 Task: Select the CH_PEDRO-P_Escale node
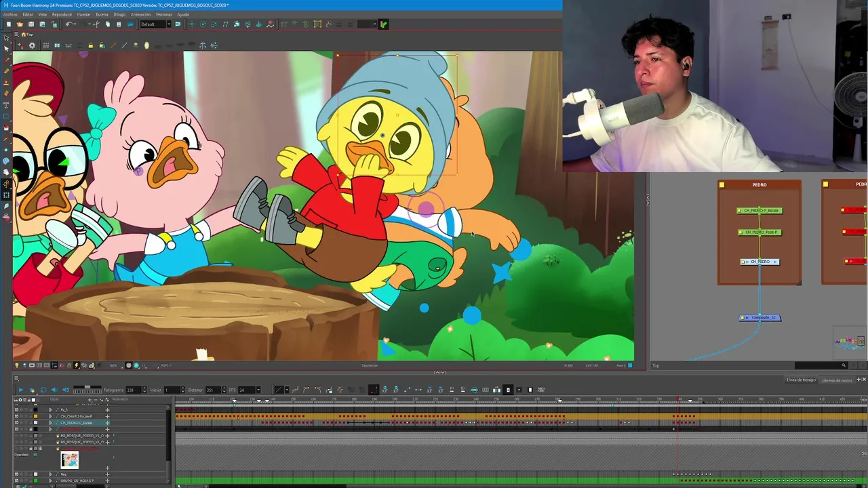pyautogui.click(x=759, y=211)
